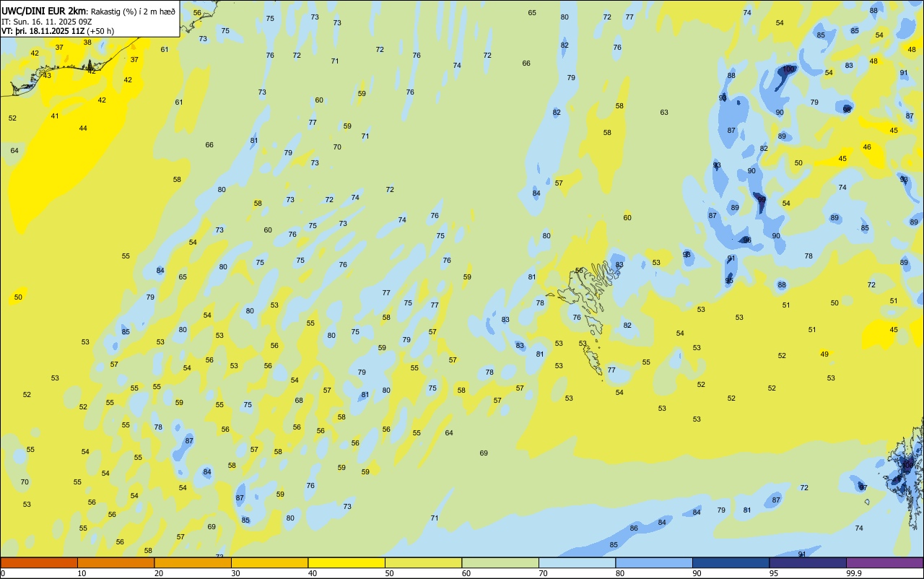924x579 pixels.
Task: Click the '43' humidity value near the coast
Action: click(x=48, y=75)
